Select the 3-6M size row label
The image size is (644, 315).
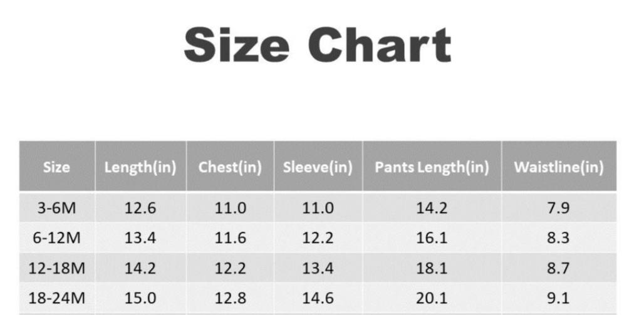pyautogui.click(x=56, y=208)
